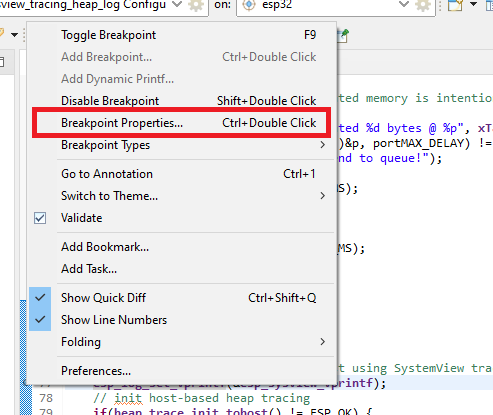Open launch configuration dropdown
This screenshot has height=415, width=493.
click(x=177, y=5)
